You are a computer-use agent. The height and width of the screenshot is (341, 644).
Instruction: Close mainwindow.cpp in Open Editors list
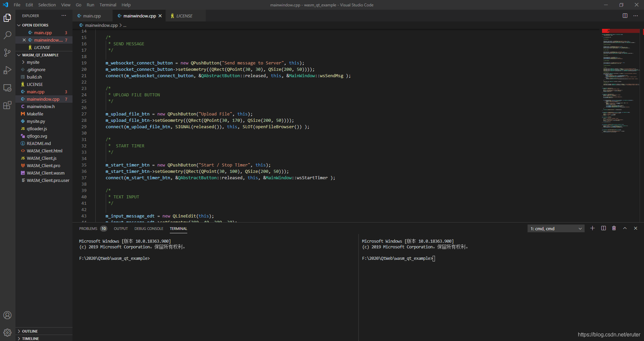coord(24,40)
